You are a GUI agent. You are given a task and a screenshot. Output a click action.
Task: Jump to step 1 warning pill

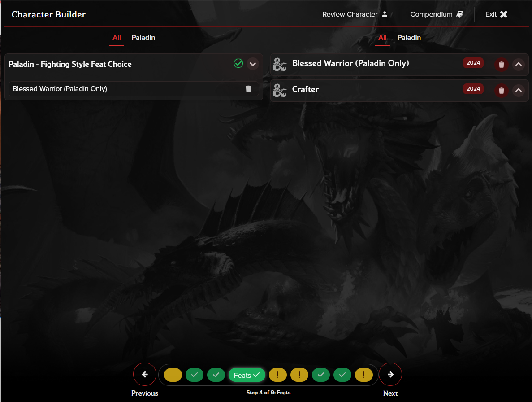coord(173,375)
